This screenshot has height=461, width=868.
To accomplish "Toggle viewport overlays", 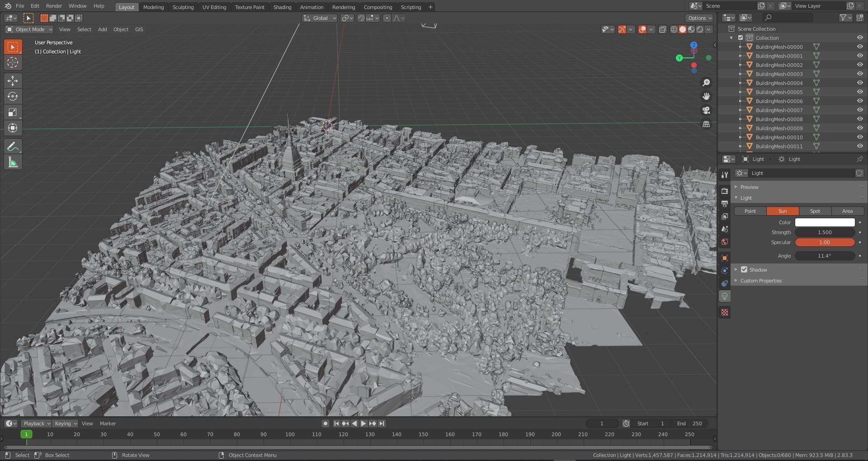I will pos(642,29).
